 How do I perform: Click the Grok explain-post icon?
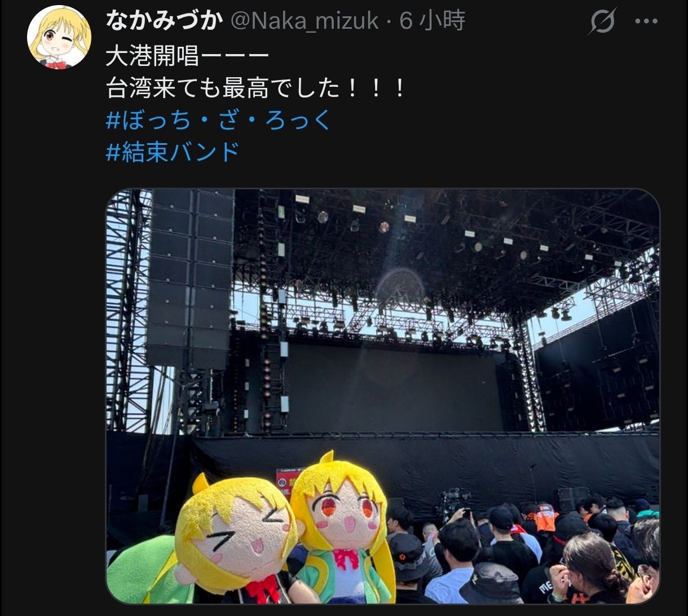pos(603,21)
